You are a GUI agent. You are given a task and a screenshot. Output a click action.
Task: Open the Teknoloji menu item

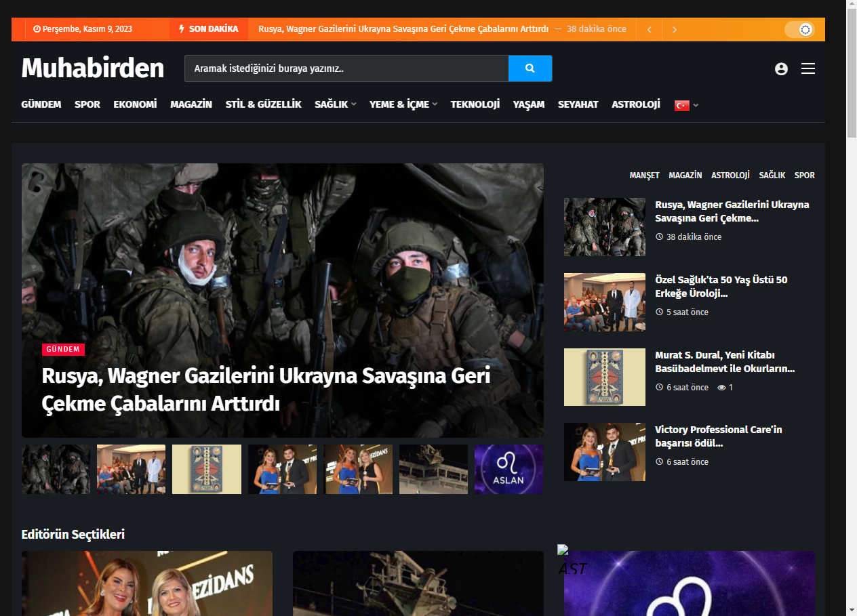point(475,104)
